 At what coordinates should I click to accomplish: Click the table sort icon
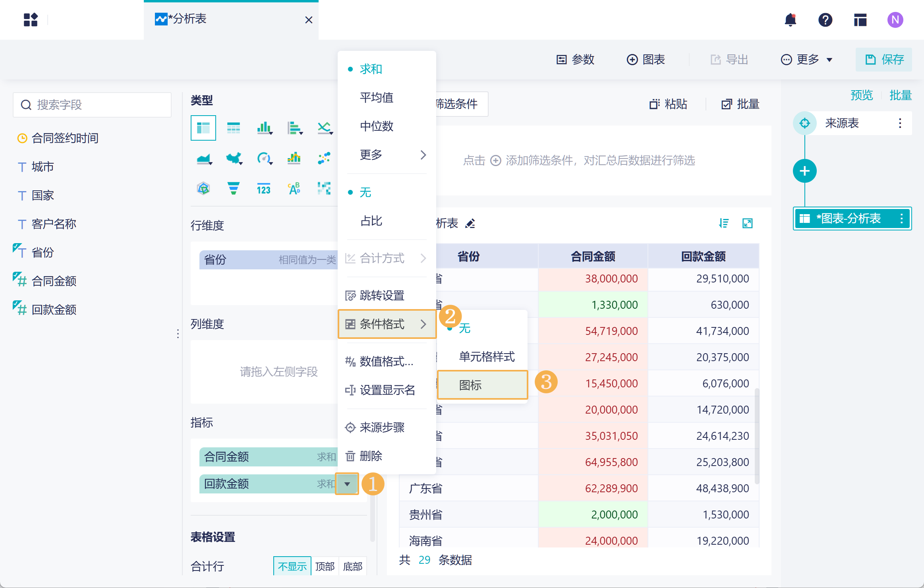click(723, 223)
